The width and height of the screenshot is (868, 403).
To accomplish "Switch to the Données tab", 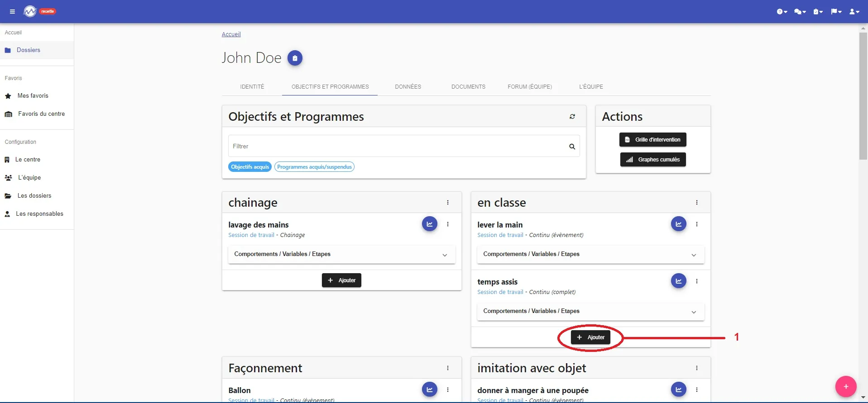I will click(408, 87).
